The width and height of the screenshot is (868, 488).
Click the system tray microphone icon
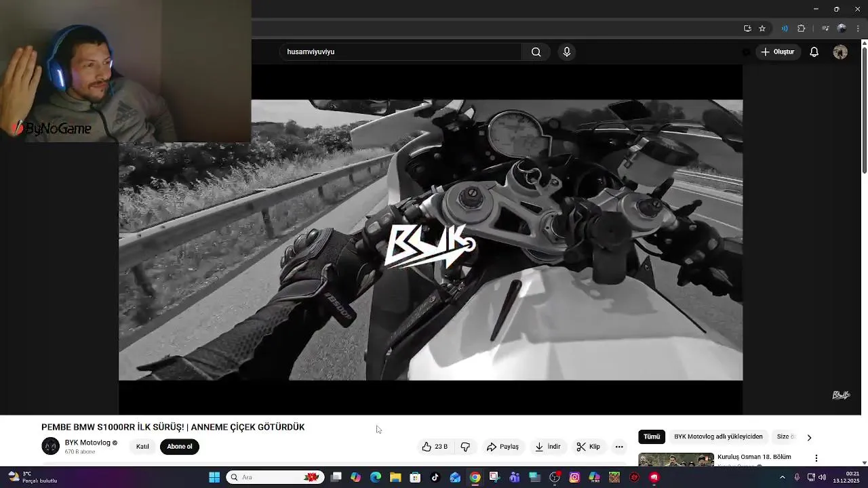[x=797, y=477]
